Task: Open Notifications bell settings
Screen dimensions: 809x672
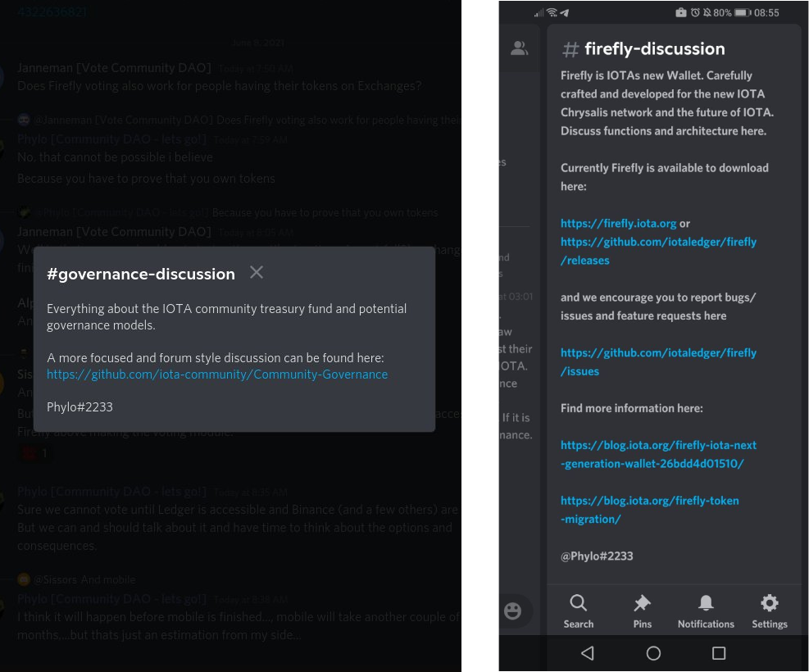Action: click(x=705, y=611)
